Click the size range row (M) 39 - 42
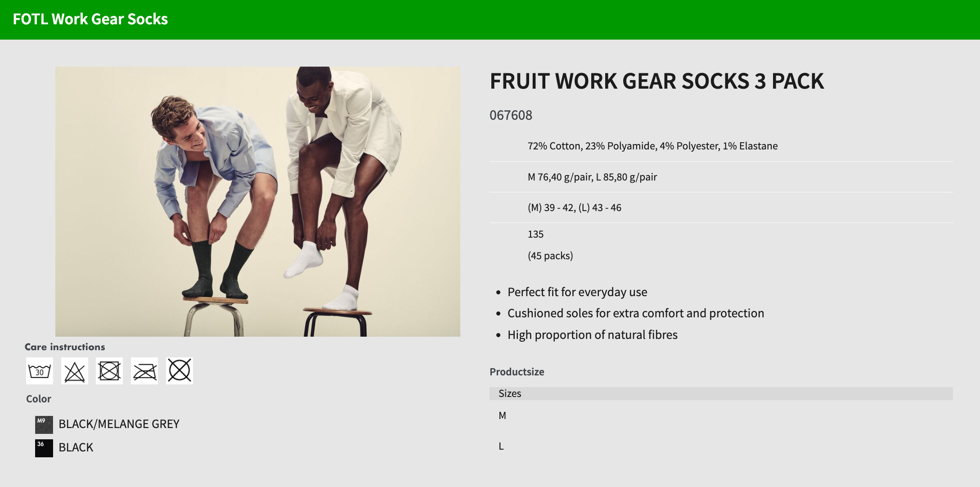The image size is (980, 487). click(574, 207)
